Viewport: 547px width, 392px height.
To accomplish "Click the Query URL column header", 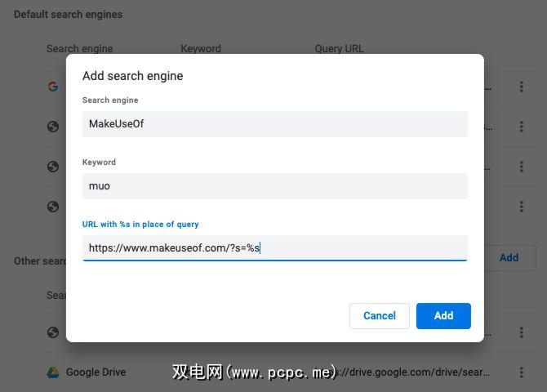I will 339,48.
